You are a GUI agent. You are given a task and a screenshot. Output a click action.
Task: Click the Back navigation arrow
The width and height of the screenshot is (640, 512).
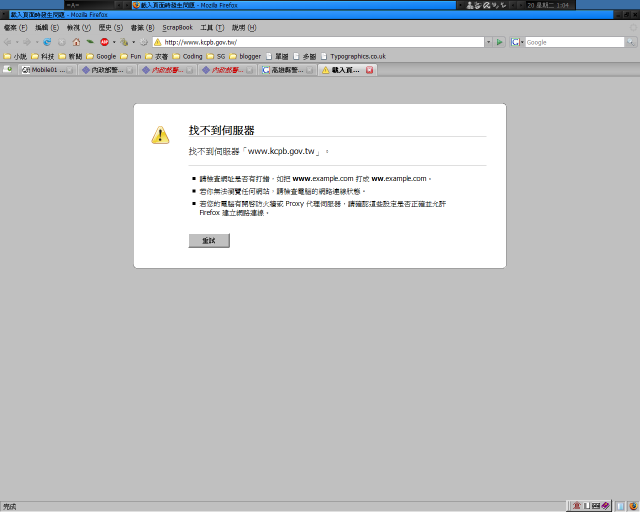pyautogui.click(x=7, y=42)
